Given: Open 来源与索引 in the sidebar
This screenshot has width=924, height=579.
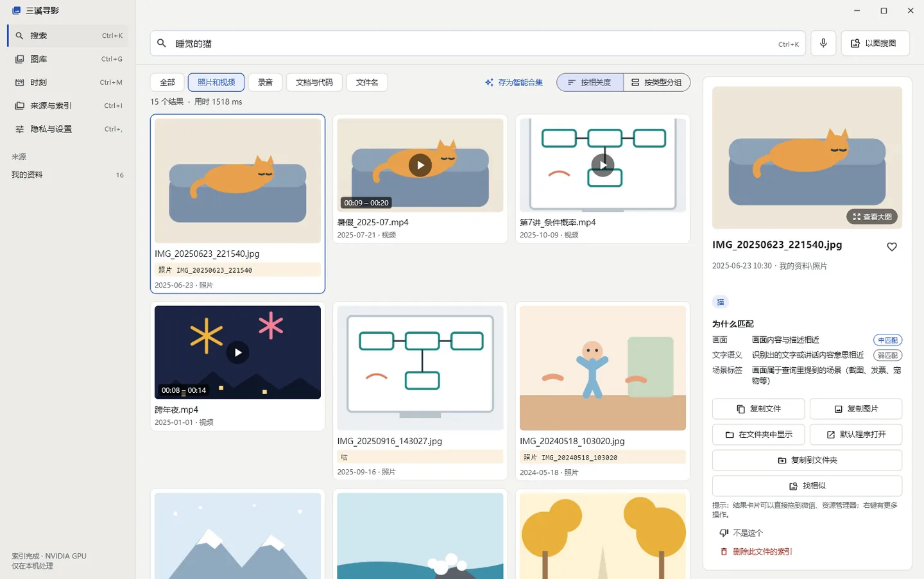Looking at the screenshot, I should (x=68, y=105).
